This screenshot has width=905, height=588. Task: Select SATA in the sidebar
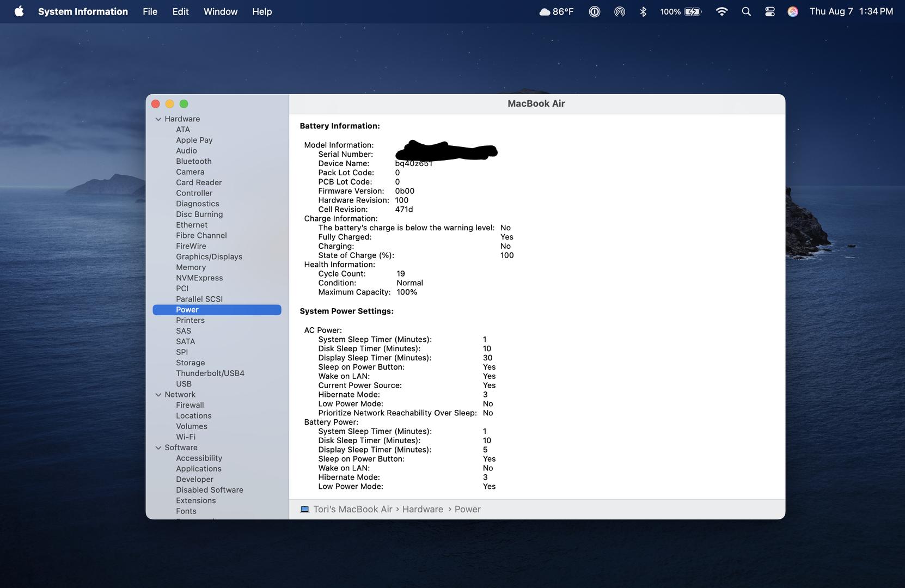click(186, 342)
